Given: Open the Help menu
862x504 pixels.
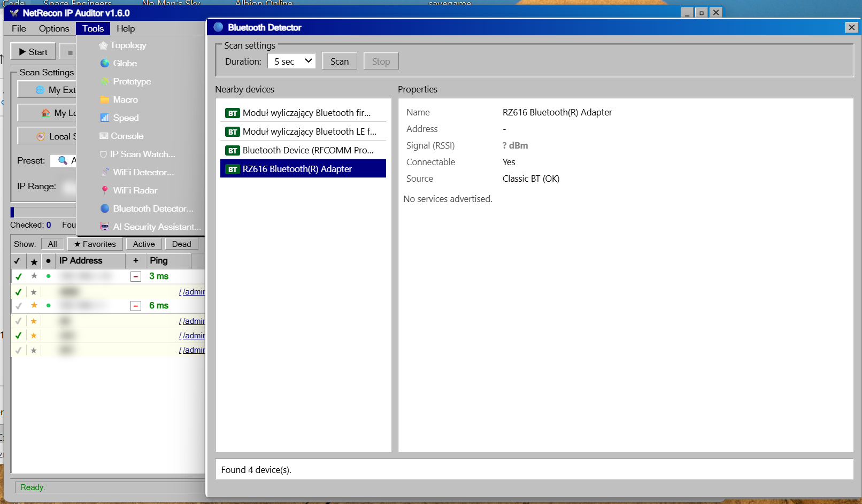Looking at the screenshot, I should coord(126,28).
